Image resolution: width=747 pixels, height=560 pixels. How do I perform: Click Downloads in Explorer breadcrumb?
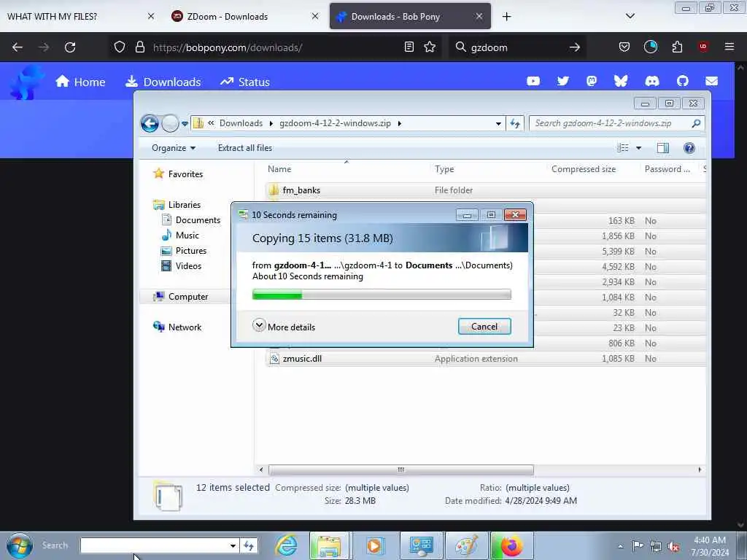[241, 123]
